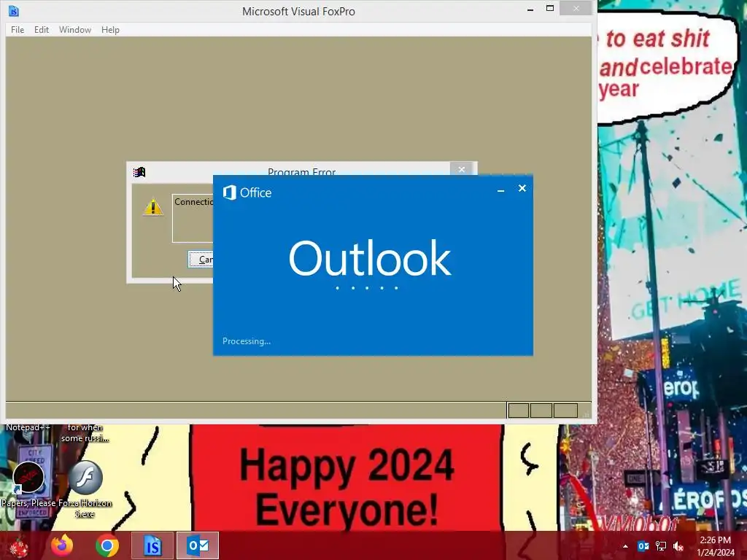Minimize the Outlook splash screen
This screenshot has width=747, height=560.
pyautogui.click(x=500, y=190)
